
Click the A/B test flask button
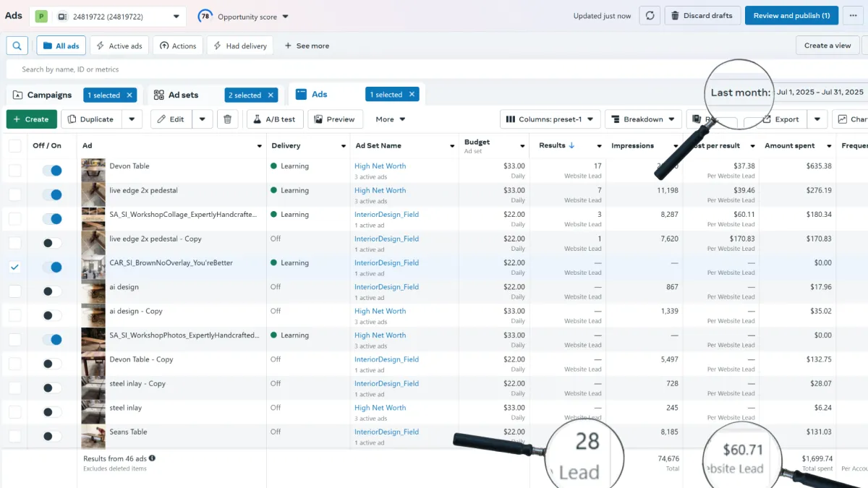pos(274,119)
